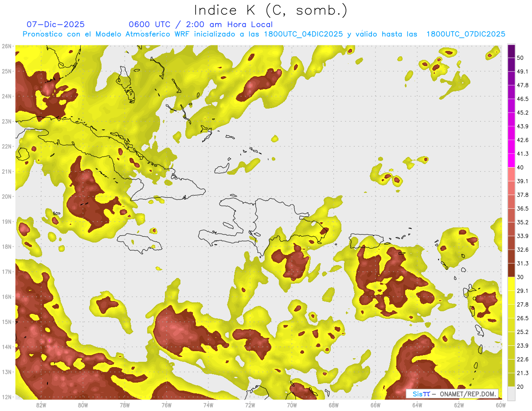532x411 pixels.
Task: Click the colorbar label "25.2"
Action: [x=522, y=332]
